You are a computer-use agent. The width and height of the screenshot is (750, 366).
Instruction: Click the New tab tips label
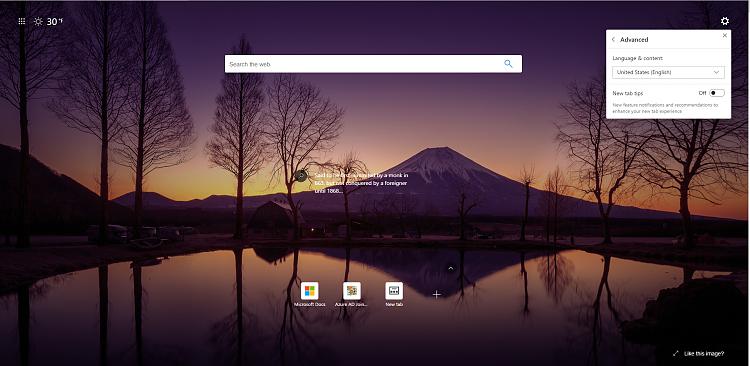point(628,93)
